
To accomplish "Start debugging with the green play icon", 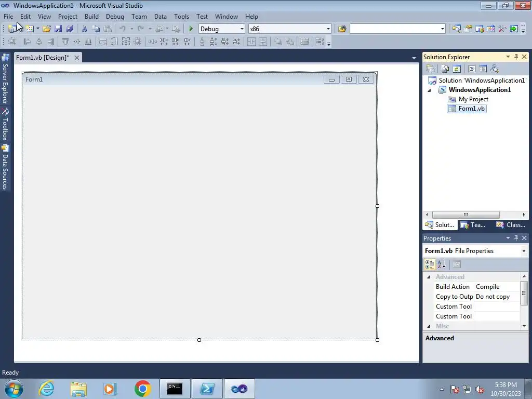I will click(x=191, y=29).
